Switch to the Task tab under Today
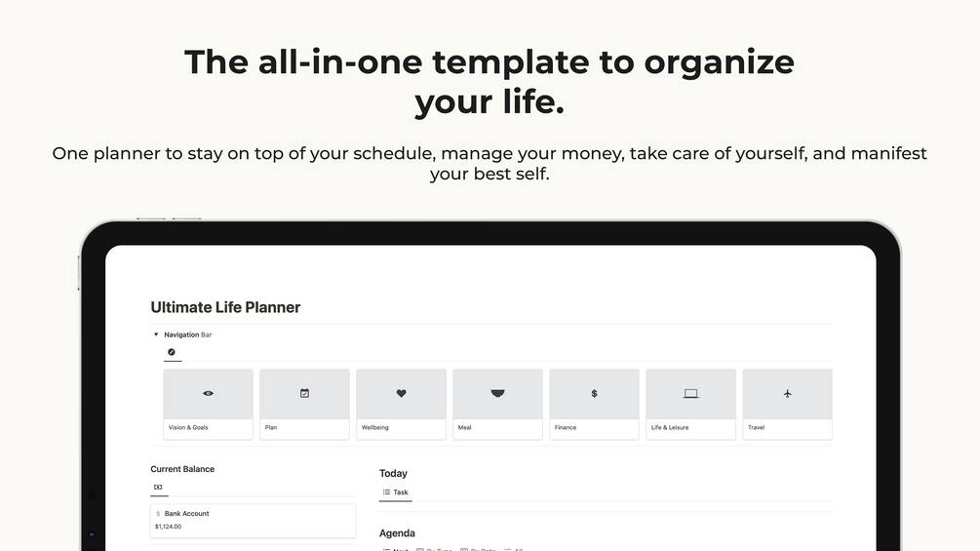The height and width of the screenshot is (551, 980). [x=395, y=492]
